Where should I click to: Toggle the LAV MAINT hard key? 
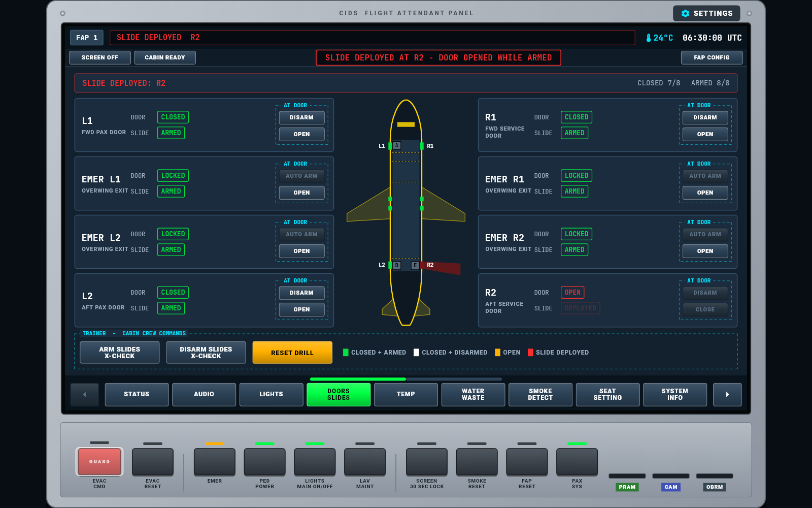coord(365,462)
